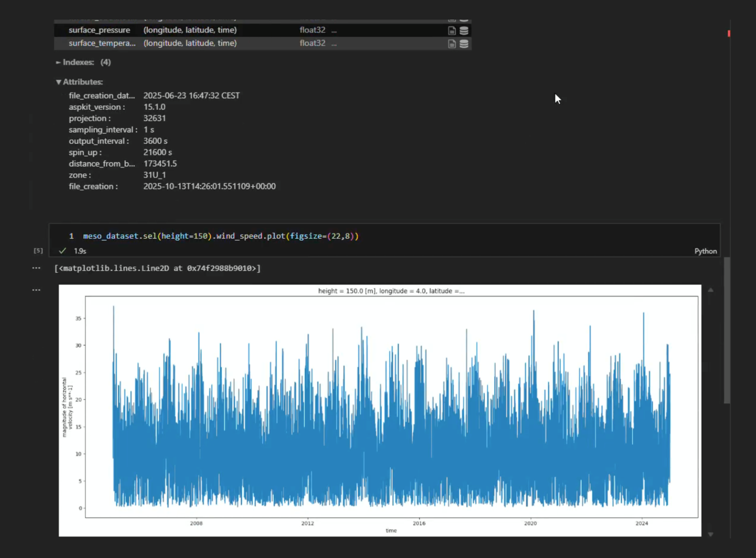Viewport: 756px width, 558px height.
Task: Click the matplotlib Line2D output text
Action: (x=157, y=268)
